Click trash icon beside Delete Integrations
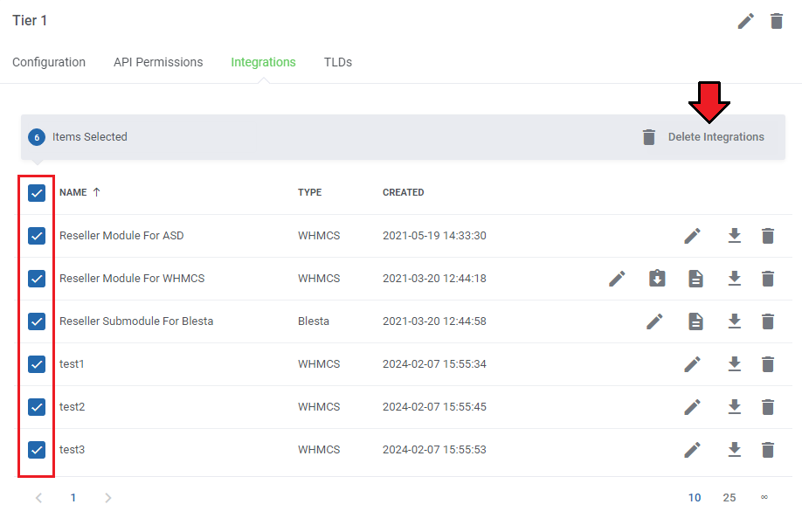The image size is (802, 532). point(648,137)
